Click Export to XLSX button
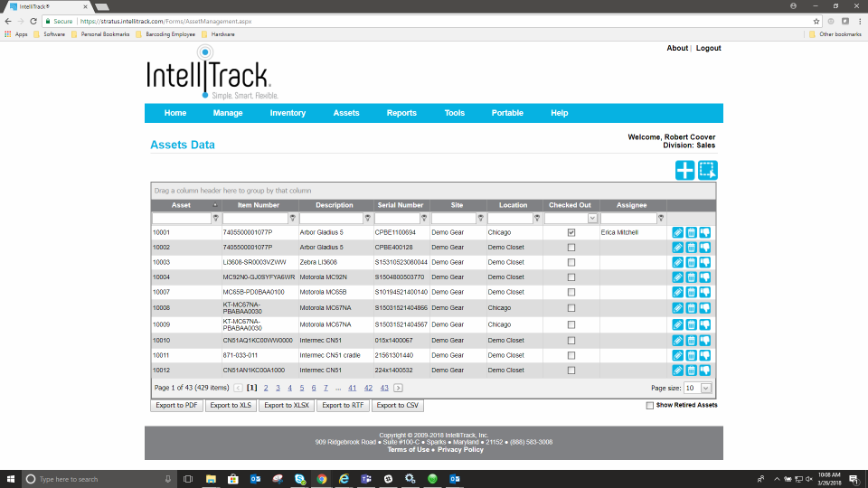 click(x=287, y=406)
